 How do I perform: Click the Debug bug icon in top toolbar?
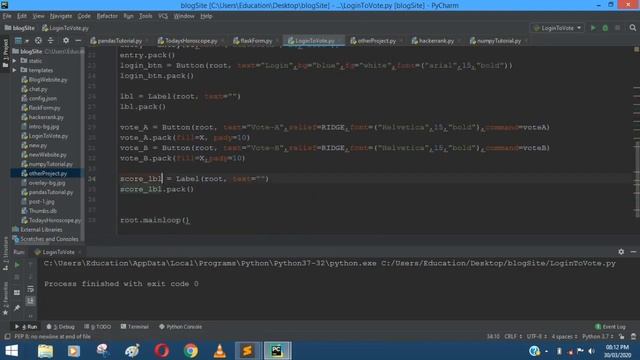point(605,28)
